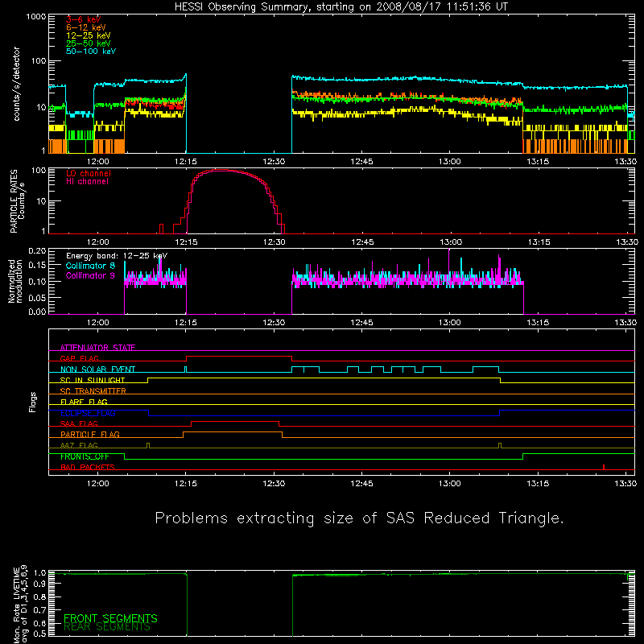The width and height of the screenshot is (644, 644).
Task: Click the 12:30 tick label under the count-rate plot
Action: pyautogui.click(x=274, y=162)
